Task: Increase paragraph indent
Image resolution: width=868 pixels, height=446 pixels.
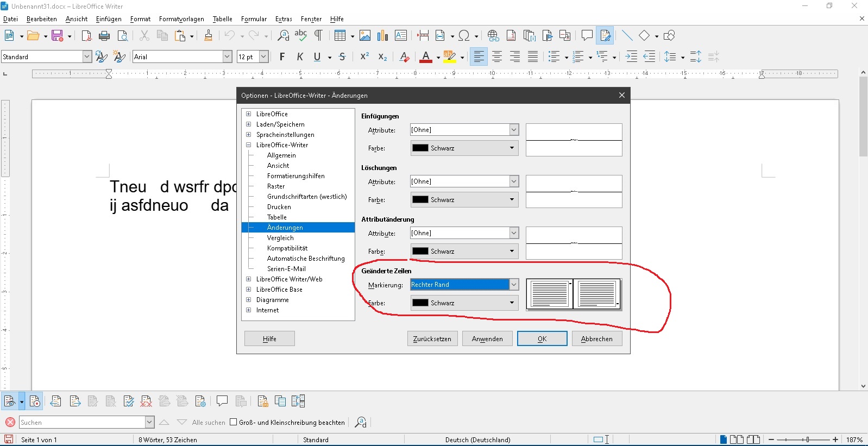Action: click(631, 56)
